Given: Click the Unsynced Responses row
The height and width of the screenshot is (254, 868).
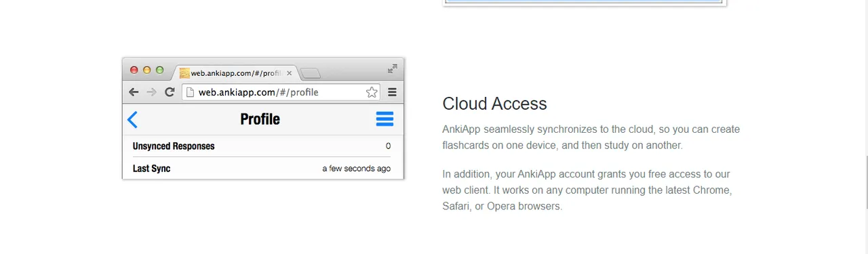Looking at the screenshot, I should [x=262, y=146].
